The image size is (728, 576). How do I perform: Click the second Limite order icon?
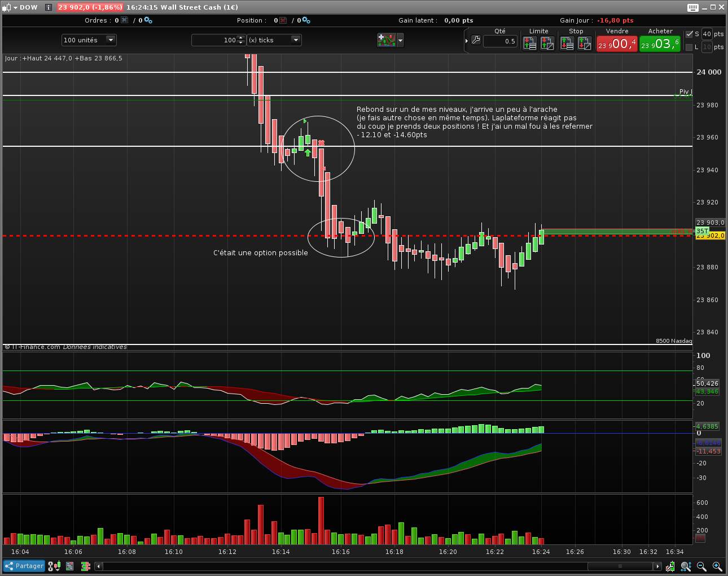coord(547,43)
